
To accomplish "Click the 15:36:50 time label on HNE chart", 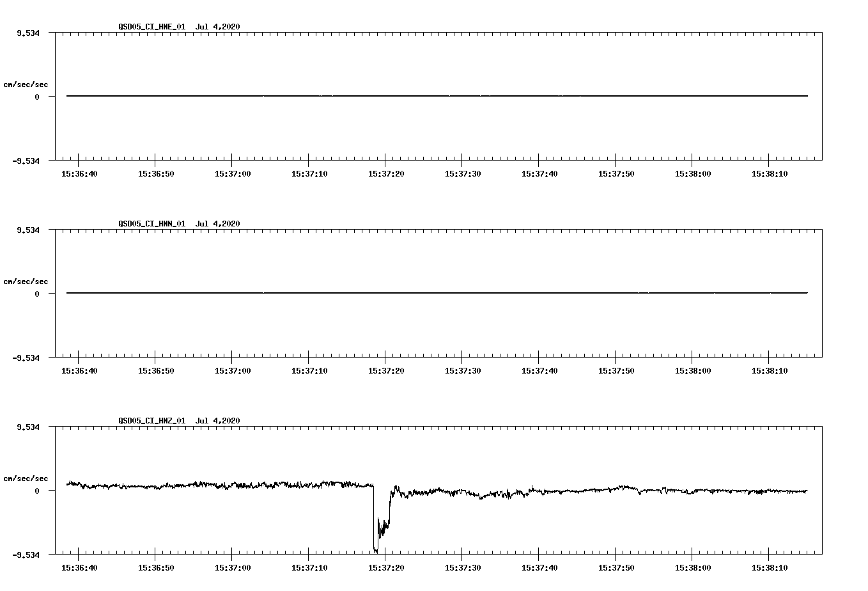I will (156, 174).
